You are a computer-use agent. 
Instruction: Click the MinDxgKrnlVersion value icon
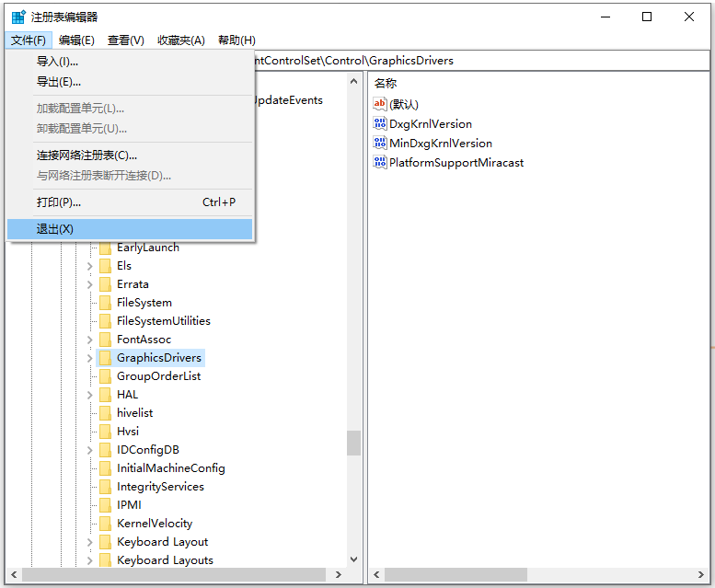click(x=379, y=144)
